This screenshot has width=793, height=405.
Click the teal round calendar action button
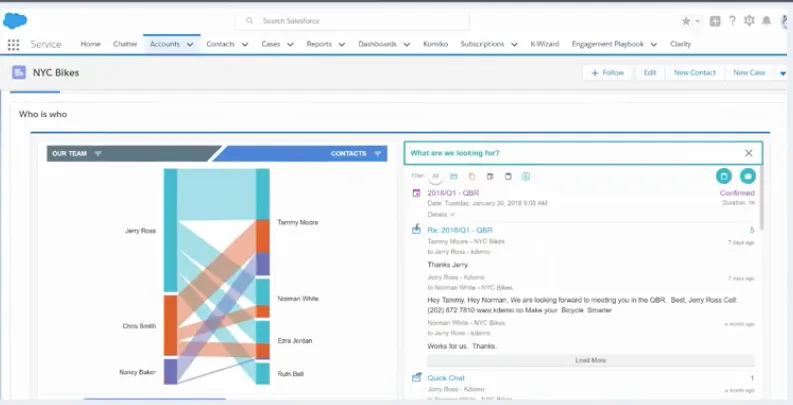tap(724, 176)
